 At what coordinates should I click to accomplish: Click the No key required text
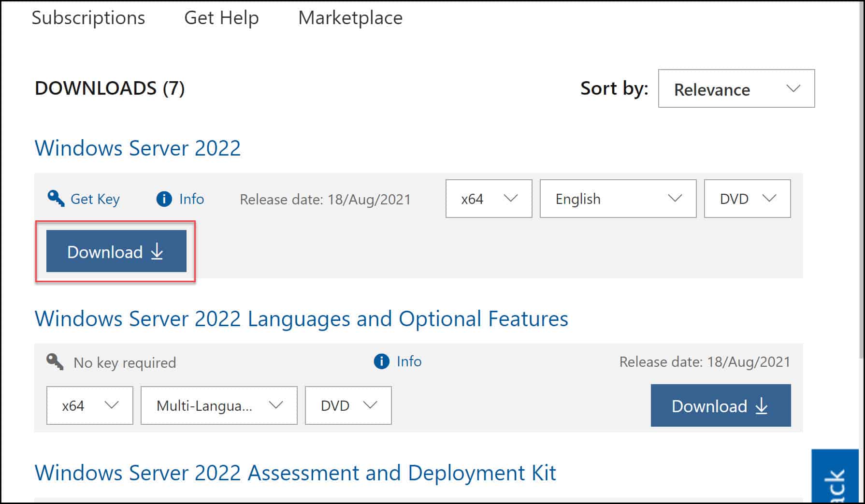[x=125, y=363]
